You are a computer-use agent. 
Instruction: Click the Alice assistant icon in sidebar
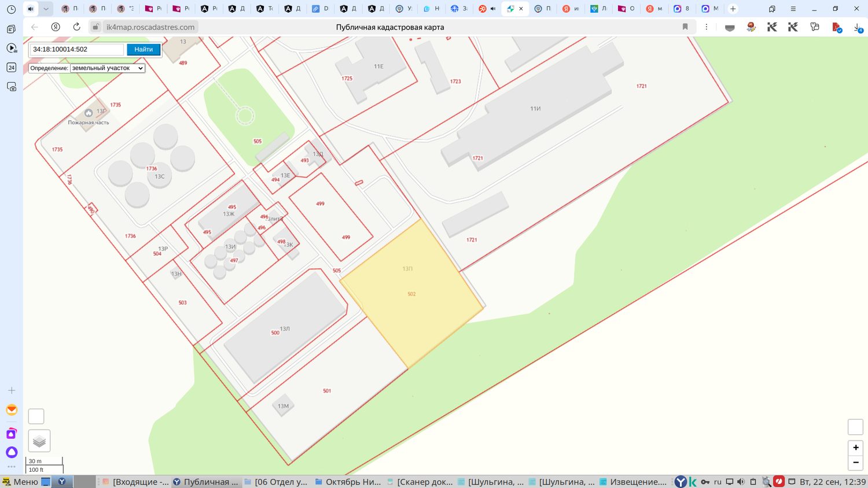pos(11,452)
